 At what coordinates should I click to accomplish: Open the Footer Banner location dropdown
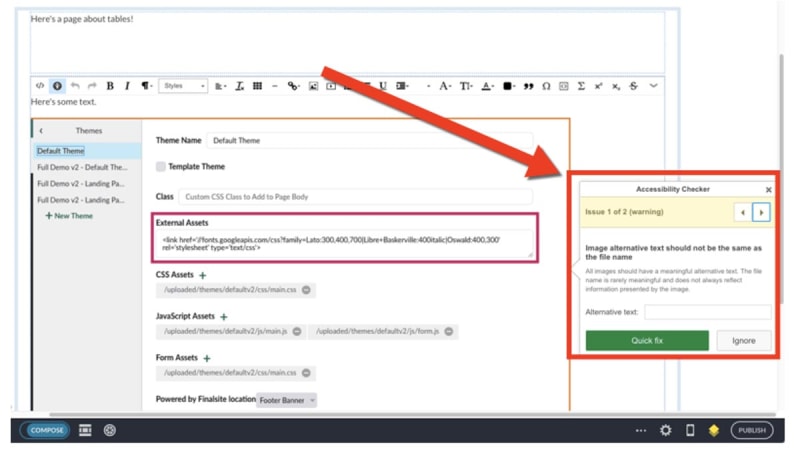(286, 400)
